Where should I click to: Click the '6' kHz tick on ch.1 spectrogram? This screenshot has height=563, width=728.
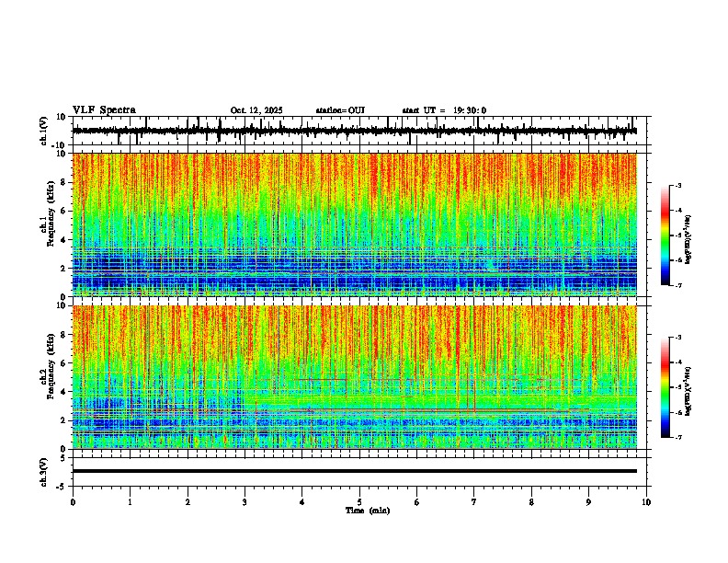(x=63, y=212)
